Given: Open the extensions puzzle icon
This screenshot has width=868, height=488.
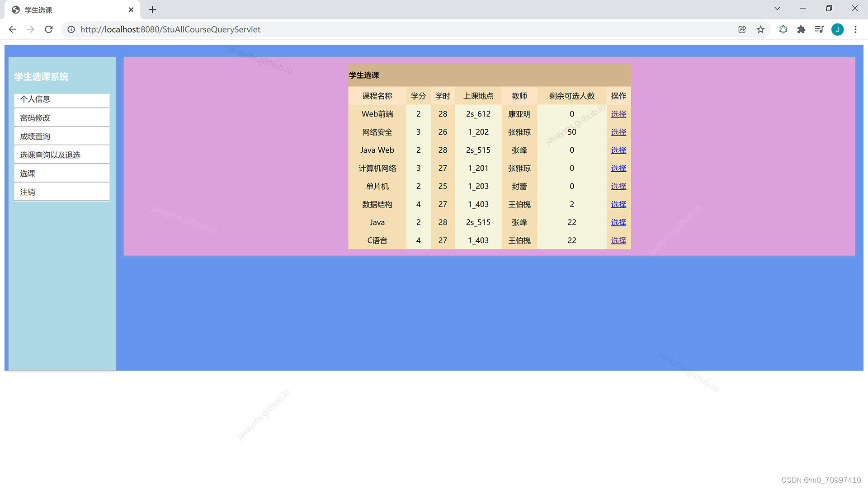Looking at the screenshot, I should (801, 29).
